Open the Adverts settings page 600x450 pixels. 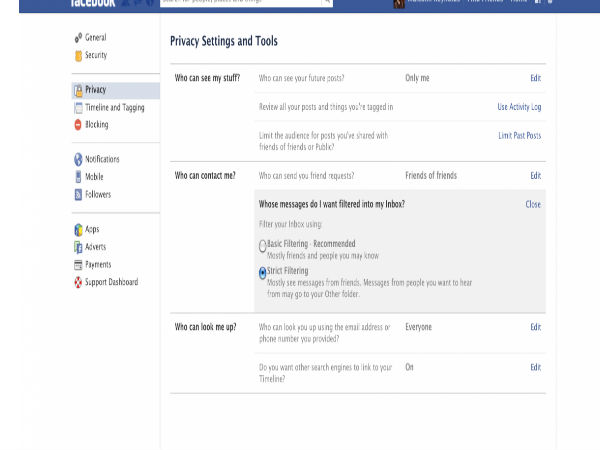pos(96,247)
